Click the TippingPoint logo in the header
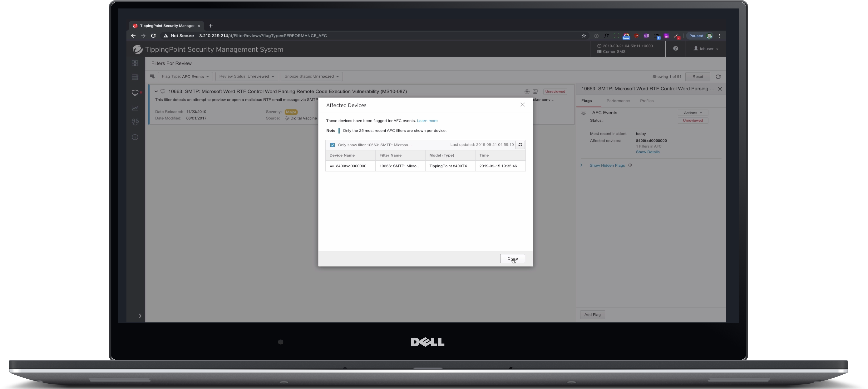The width and height of the screenshot is (868, 389). click(x=137, y=49)
